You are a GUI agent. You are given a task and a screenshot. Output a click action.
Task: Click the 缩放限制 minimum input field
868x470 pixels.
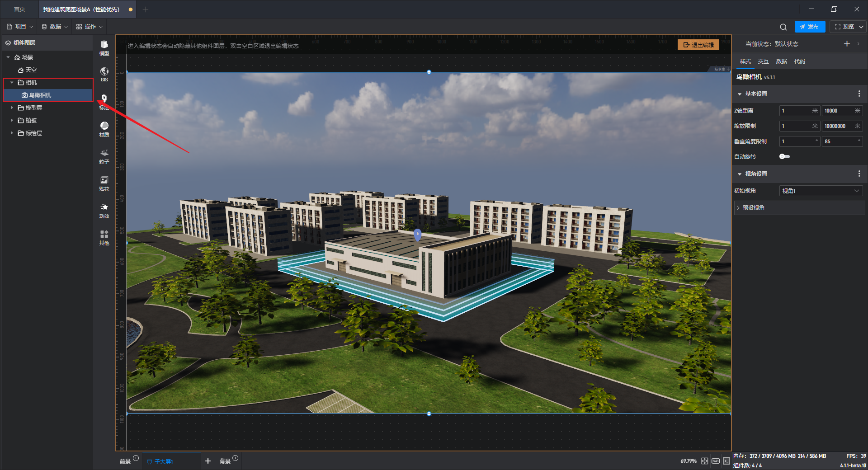(799, 126)
